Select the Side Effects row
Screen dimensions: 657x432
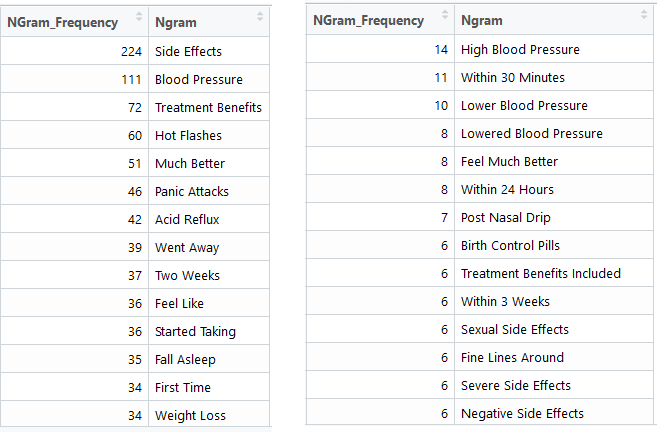tap(188, 51)
